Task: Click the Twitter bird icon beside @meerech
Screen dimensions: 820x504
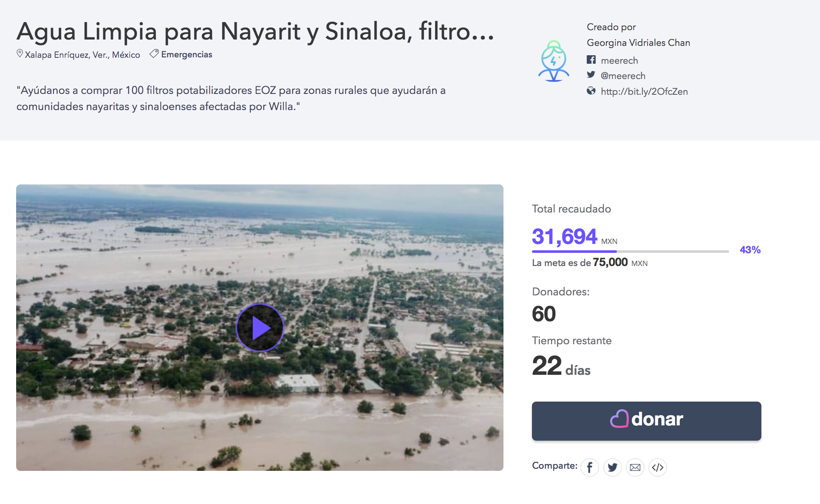Action: coord(591,75)
